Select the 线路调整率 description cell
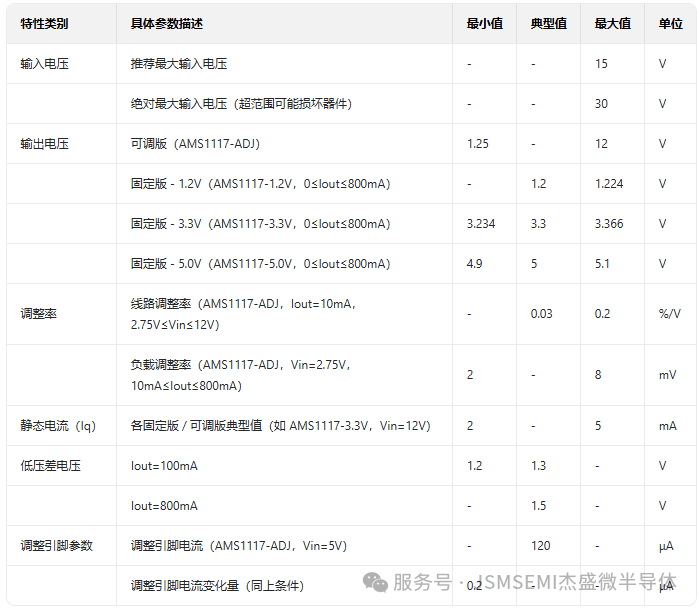The image size is (699, 610). 244,314
